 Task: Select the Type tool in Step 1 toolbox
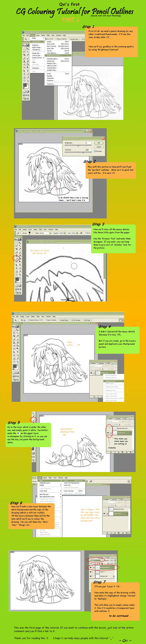click(x=28, y=71)
